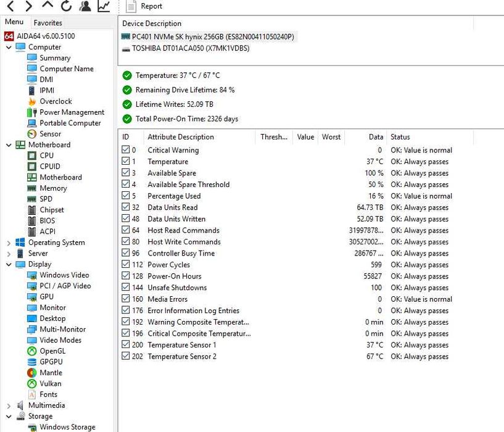This screenshot has height=432, width=504.
Task: Collapse the Motherboard tree node
Action: point(9,145)
